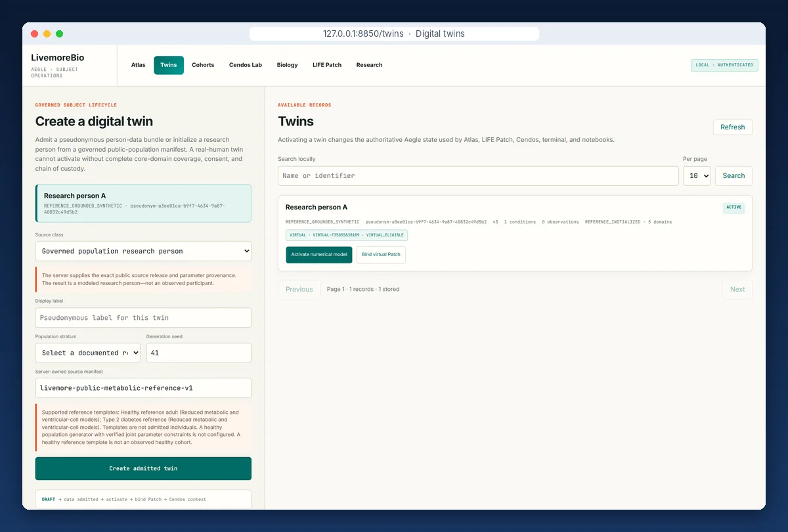788x532 pixels.
Task: Click the Twins heading
Action: (296, 122)
